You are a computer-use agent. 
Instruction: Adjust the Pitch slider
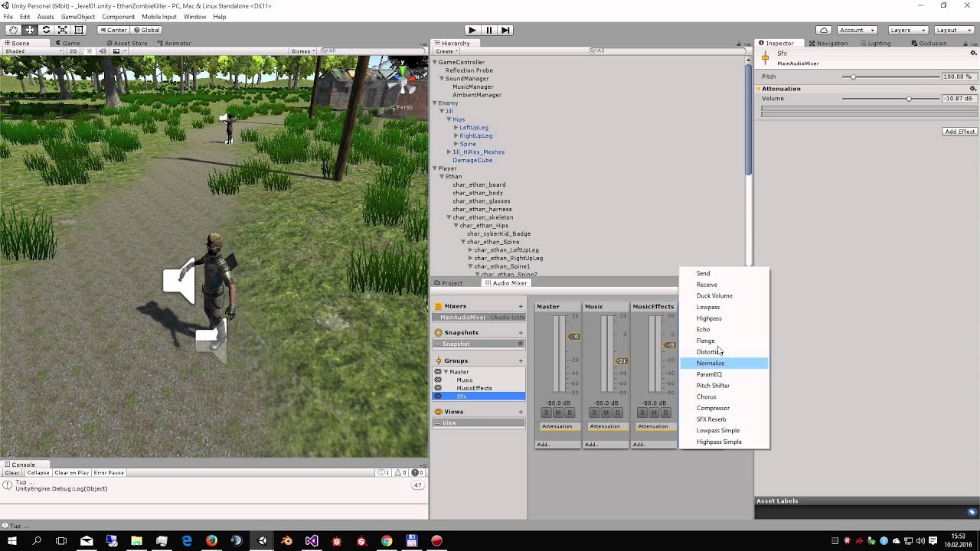890,77
